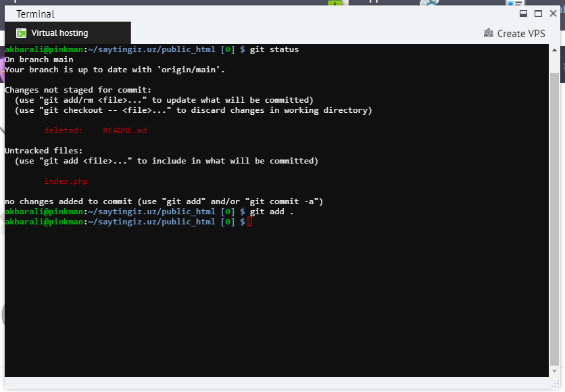565x392 pixels.
Task: Click the 'no changes added to commit' line
Action: [x=164, y=201]
